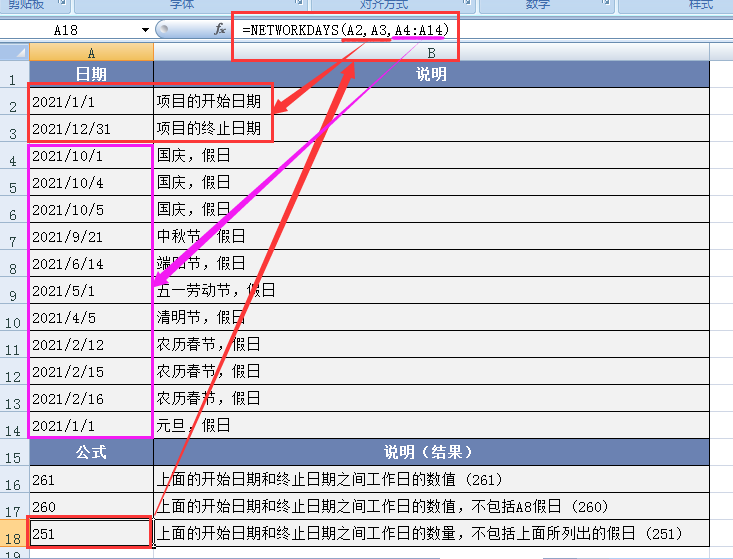The height and width of the screenshot is (559, 733).
Task: Select '中秋节，假日' cell
Action: [431, 236]
